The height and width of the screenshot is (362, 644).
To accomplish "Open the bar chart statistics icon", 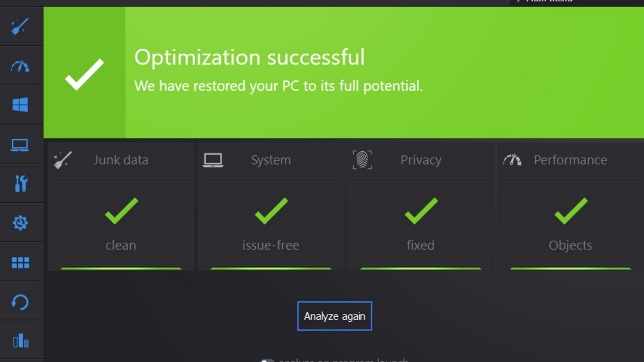I will [20, 341].
